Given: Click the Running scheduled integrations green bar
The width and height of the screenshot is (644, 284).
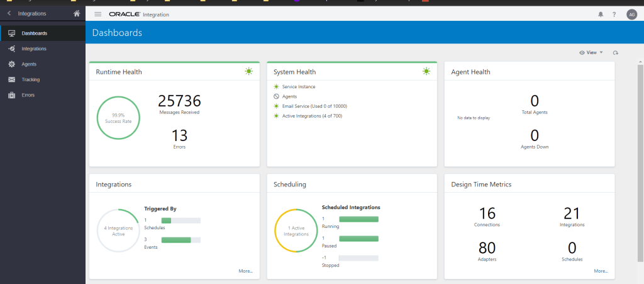Looking at the screenshot, I should [x=358, y=219].
